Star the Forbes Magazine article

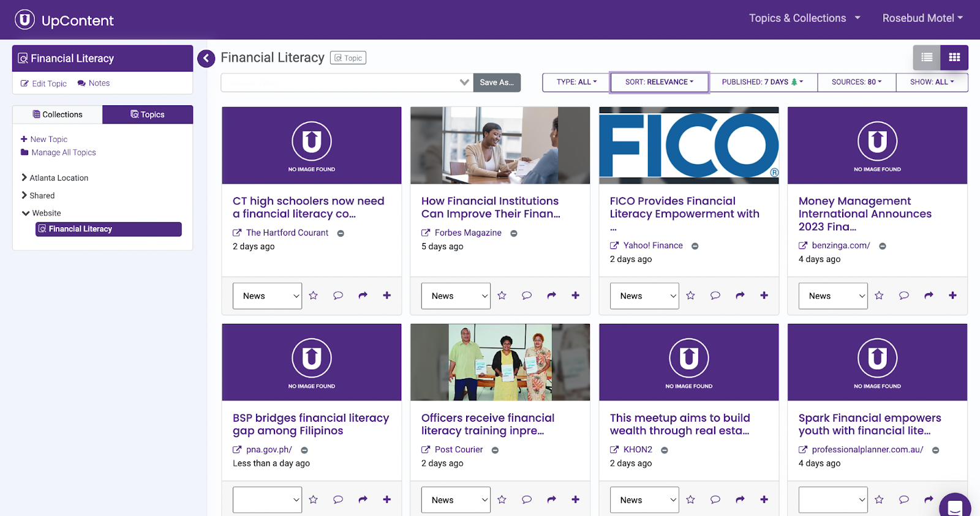502,296
